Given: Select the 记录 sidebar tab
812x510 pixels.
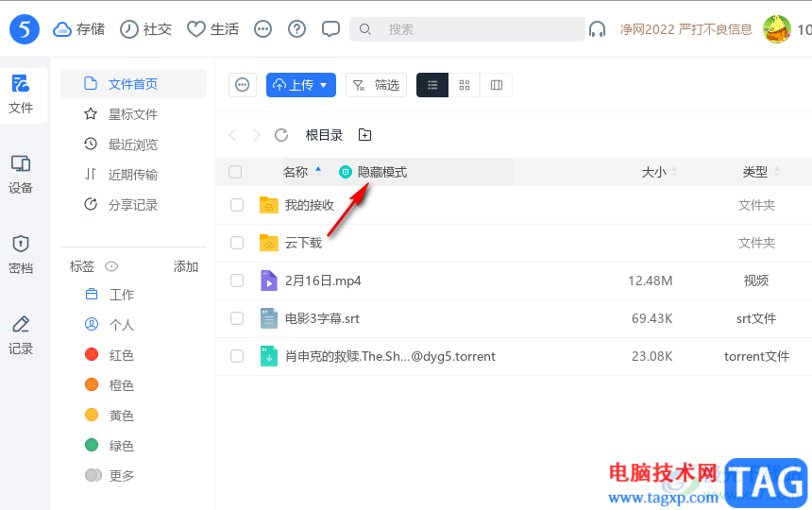Looking at the screenshot, I should [21, 335].
